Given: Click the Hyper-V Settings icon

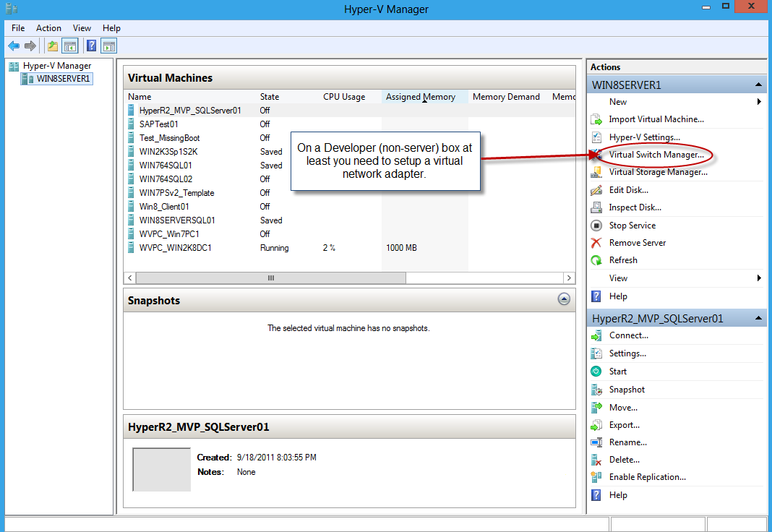Looking at the screenshot, I should (x=596, y=137).
